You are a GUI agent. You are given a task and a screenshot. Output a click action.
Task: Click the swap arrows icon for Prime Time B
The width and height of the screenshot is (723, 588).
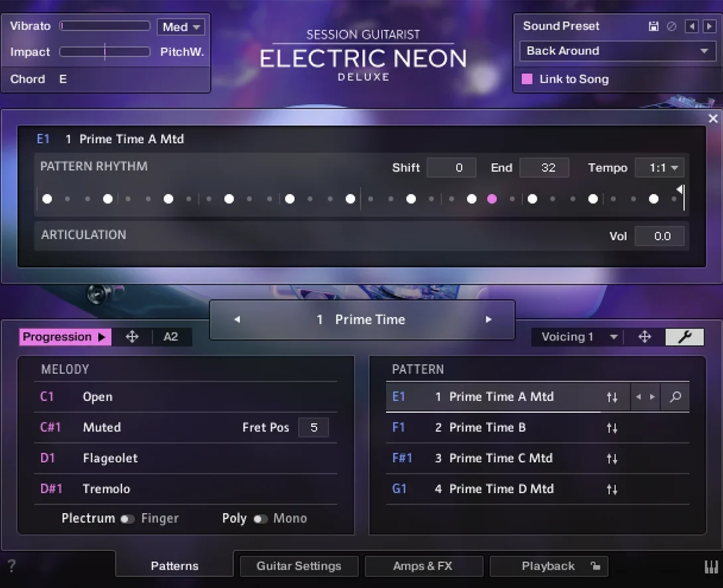[x=612, y=428]
